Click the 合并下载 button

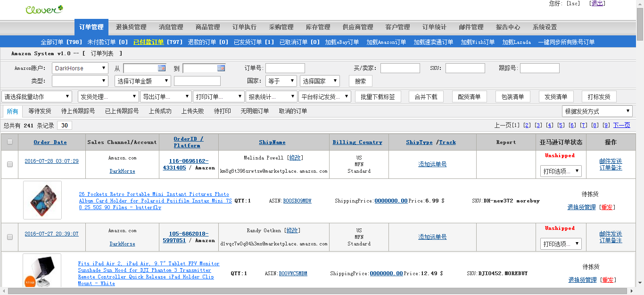426,97
